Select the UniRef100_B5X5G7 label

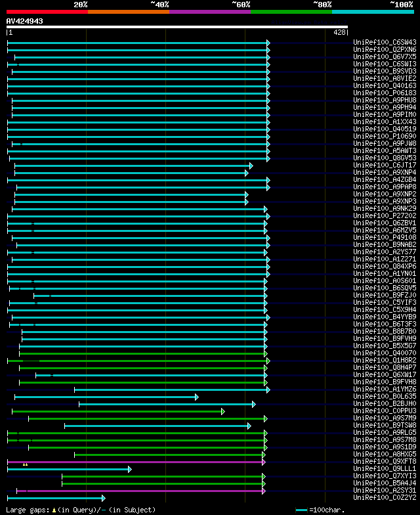(x=385, y=346)
